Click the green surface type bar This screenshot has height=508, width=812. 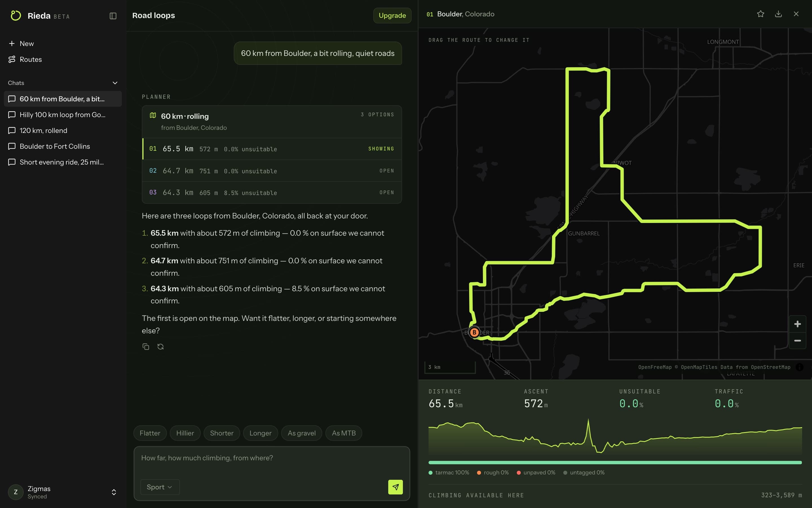tap(615, 463)
